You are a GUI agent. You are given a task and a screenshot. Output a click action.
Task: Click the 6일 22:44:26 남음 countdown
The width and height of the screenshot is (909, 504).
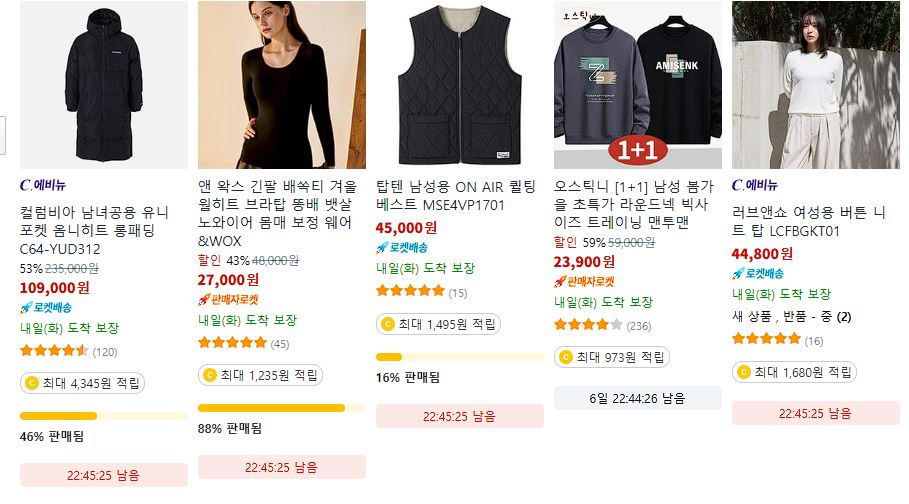coord(638,398)
